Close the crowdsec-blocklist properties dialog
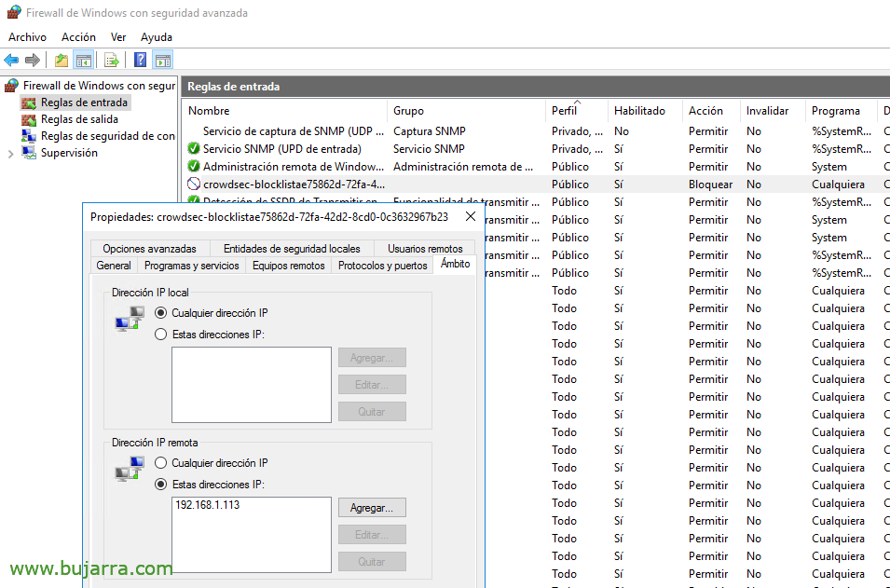 click(x=470, y=216)
